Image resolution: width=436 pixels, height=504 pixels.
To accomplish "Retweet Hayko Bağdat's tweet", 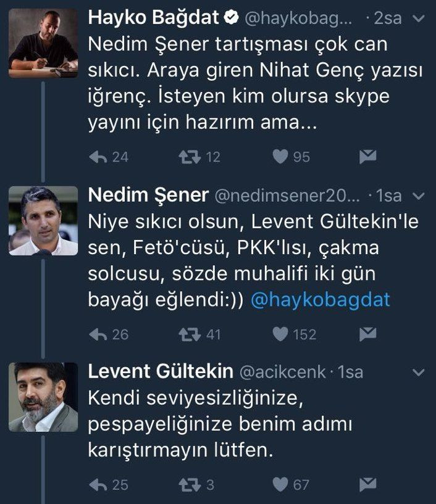I will pos(190,157).
